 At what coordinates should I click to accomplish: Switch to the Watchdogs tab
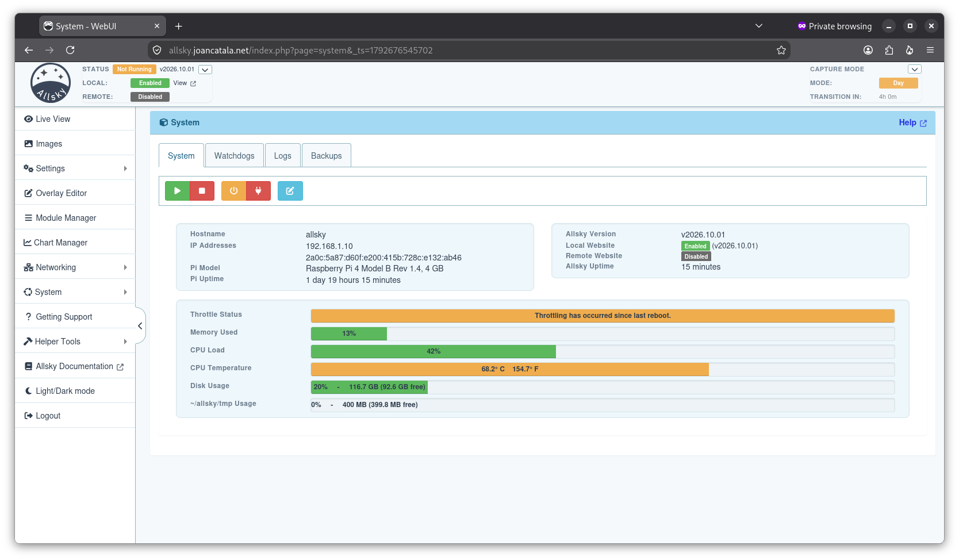pos(234,156)
